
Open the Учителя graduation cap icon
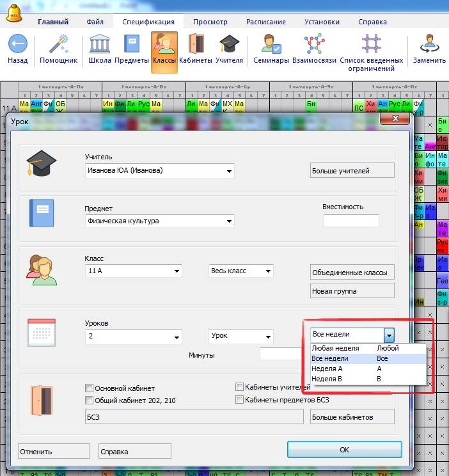point(229,45)
